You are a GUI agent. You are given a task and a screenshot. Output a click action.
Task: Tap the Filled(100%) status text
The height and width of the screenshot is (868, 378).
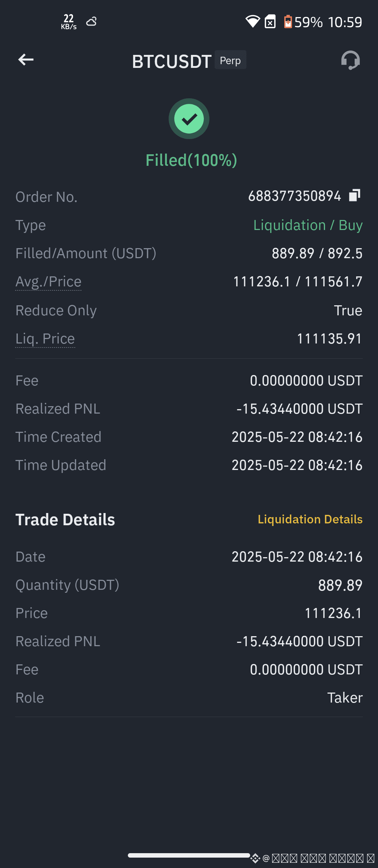pos(191,160)
